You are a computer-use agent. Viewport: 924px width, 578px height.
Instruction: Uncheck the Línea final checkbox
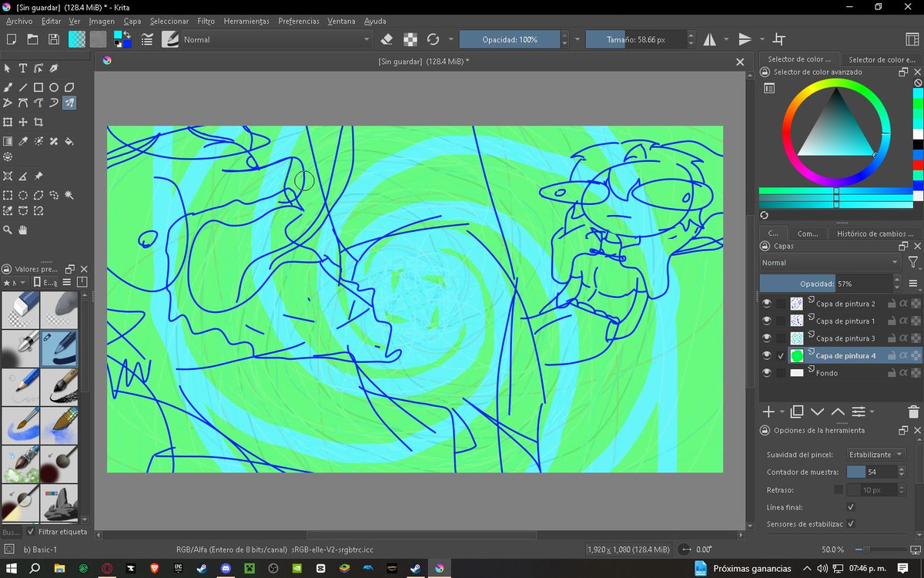pyautogui.click(x=851, y=507)
